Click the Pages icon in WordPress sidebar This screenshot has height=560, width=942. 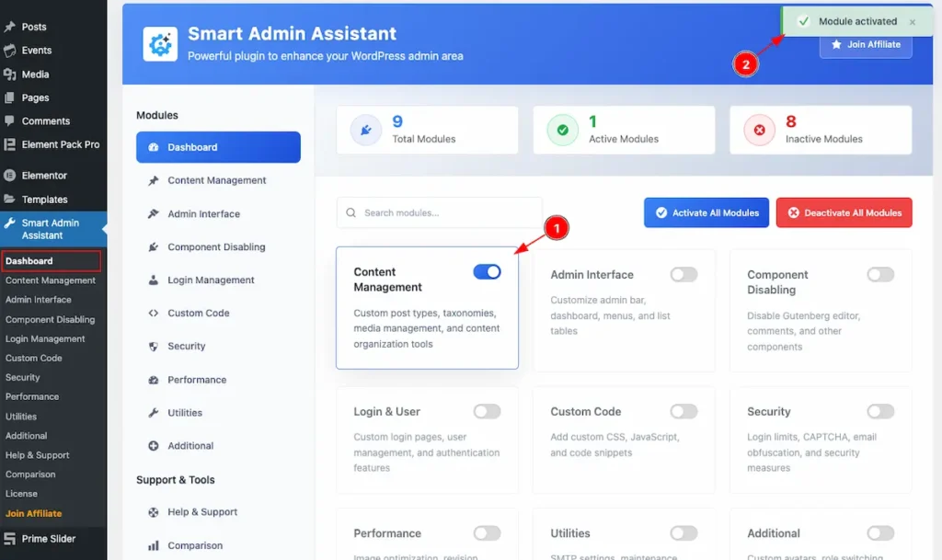[x=9, y=97]
